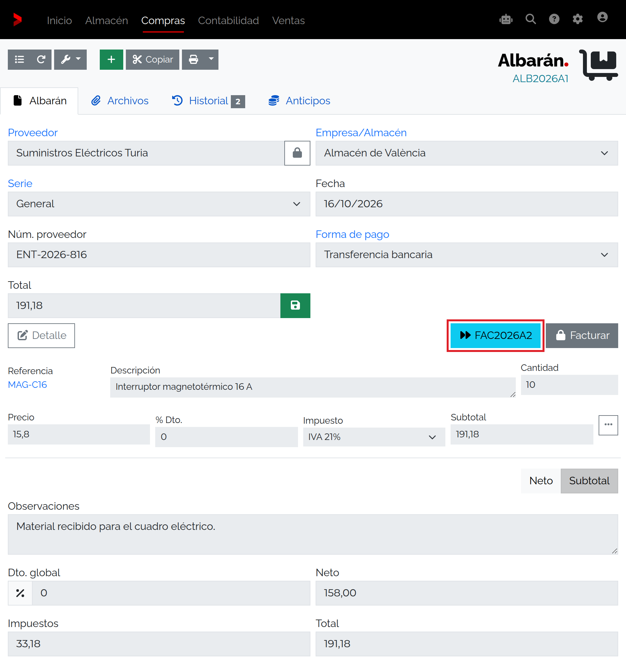Click the Precio field showing 15,8

(x=79, y=434)
